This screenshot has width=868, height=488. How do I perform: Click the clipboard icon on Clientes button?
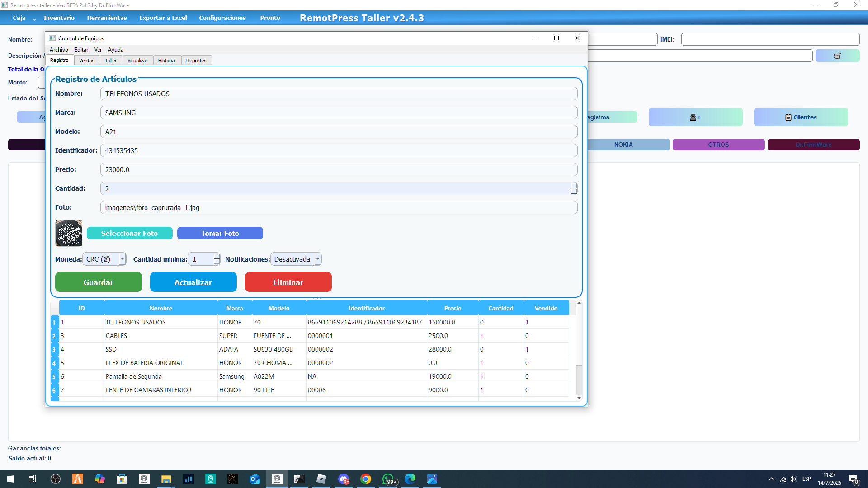coord(788,117)
